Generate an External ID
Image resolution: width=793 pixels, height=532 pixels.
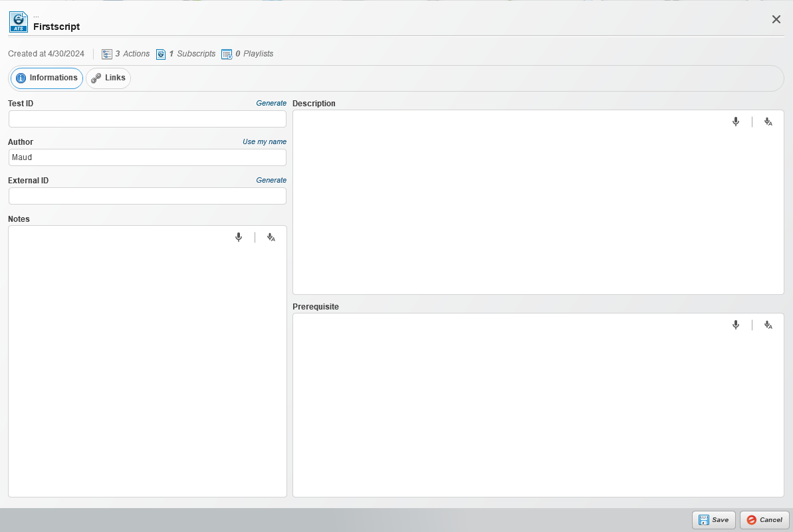click(x=271, y=180)
